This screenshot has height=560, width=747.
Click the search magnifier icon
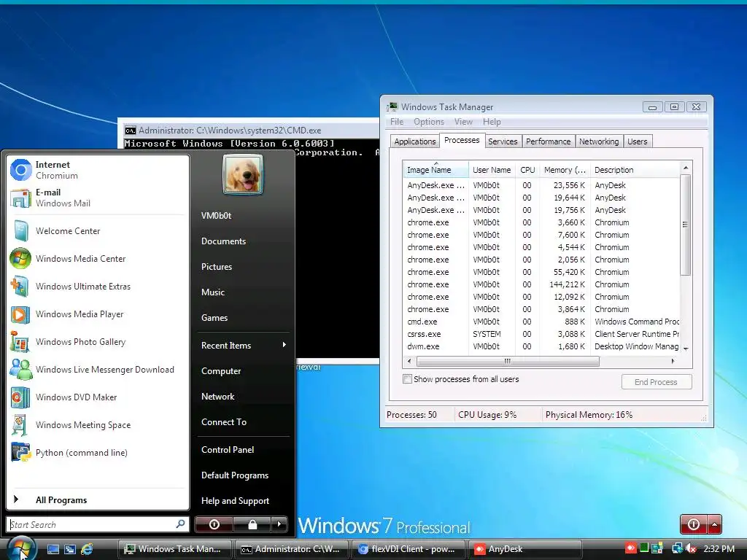[x=180, y=524]
